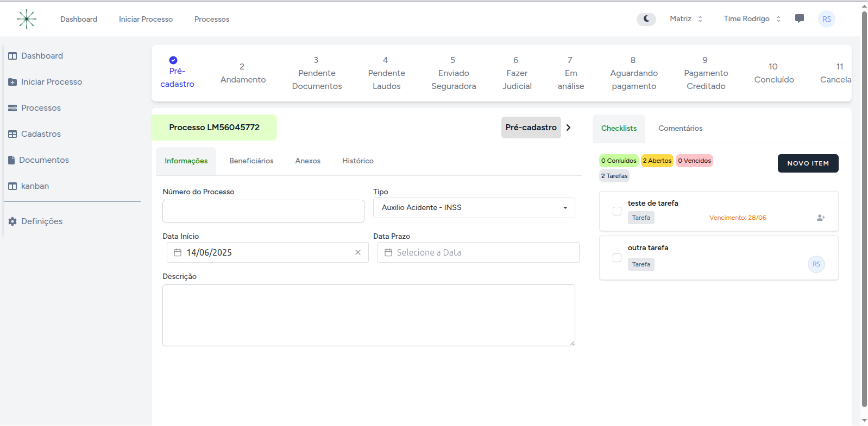The width and height of the screenshot is (868, 426).
Task: Click the star logo icon
Action: (x=26, y=19)
